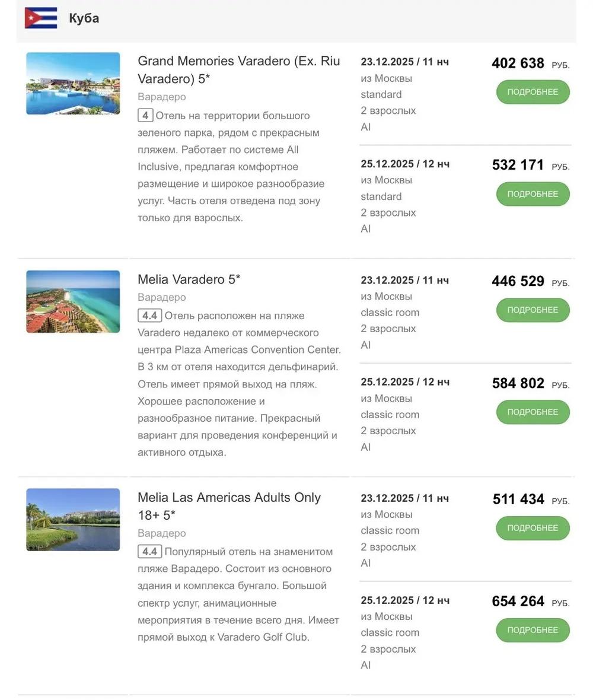The width and height of the screenshot is (593, 700).
Task: Click Подробнее for the 584 802 руб. offer
Action: coord(533,412)
